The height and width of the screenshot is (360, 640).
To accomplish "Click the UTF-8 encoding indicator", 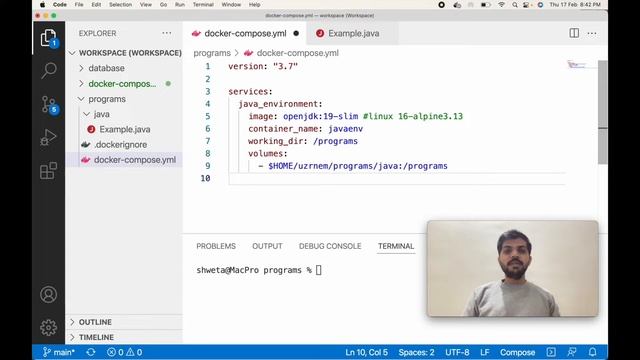I will coord(457,352).
